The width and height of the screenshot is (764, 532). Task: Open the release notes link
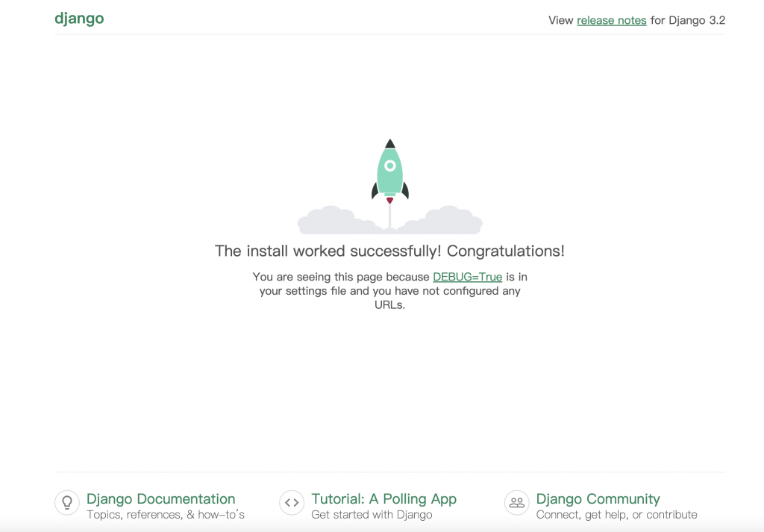(x=612, y=20)
